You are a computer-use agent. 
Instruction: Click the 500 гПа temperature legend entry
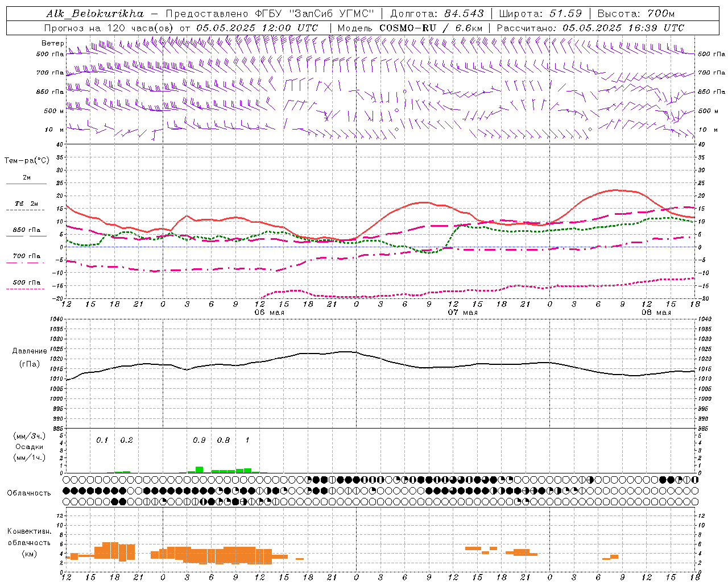[x=26, y=282]
